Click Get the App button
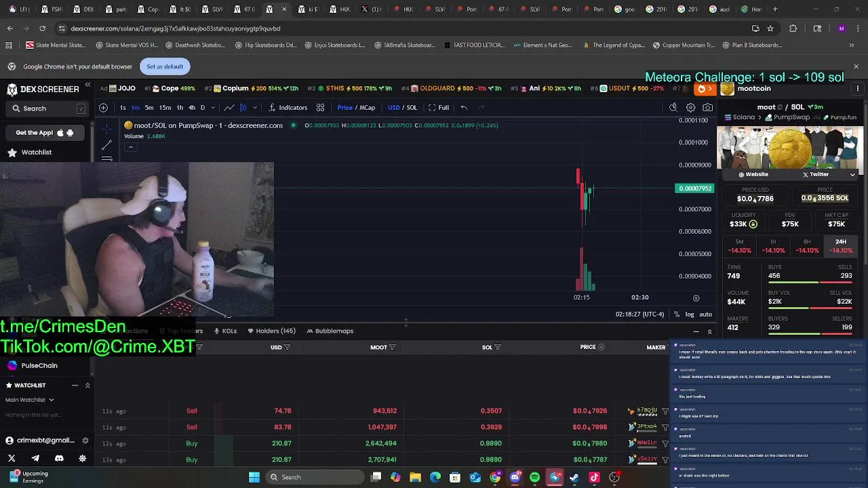The image size is (868, 488). click(44, 133)
